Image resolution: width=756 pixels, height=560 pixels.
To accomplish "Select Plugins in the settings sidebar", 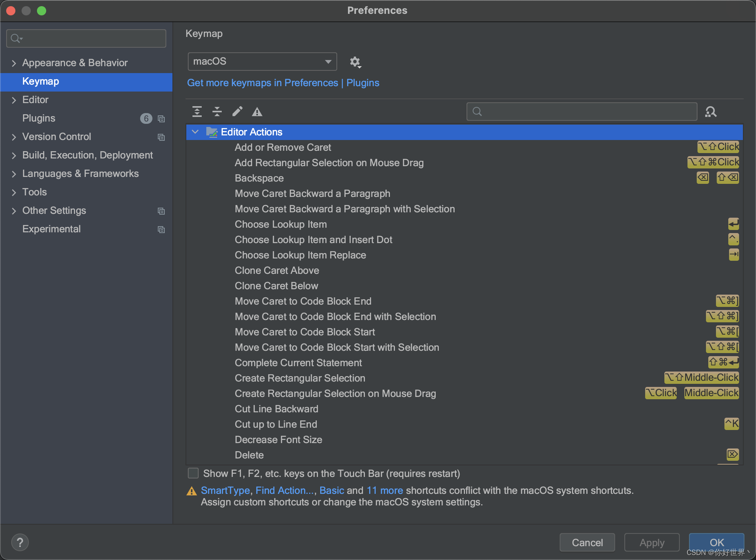I will point(39,118).
